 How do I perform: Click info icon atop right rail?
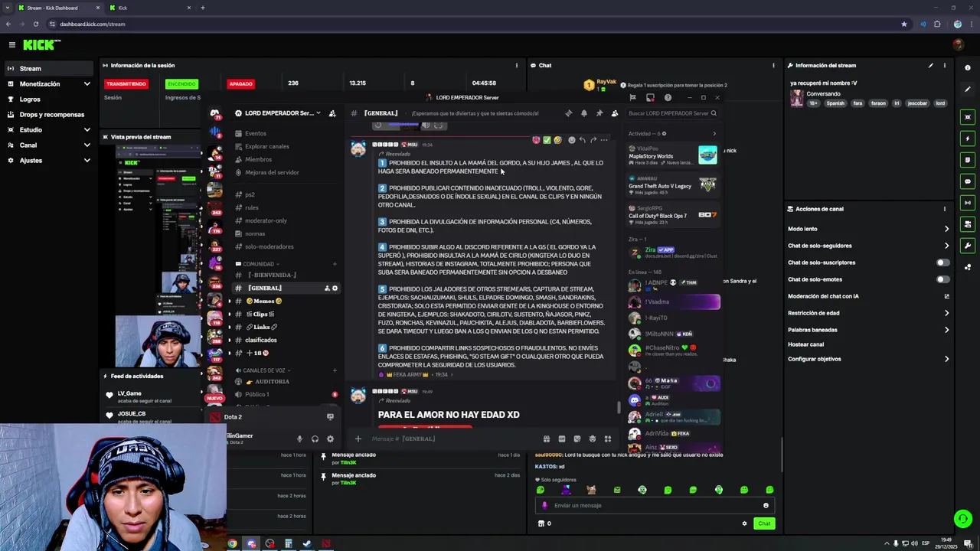point(968,67)
